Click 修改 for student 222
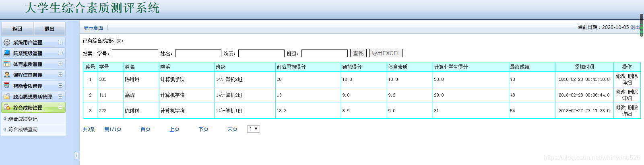644x165 pixels. click(621, 107)
